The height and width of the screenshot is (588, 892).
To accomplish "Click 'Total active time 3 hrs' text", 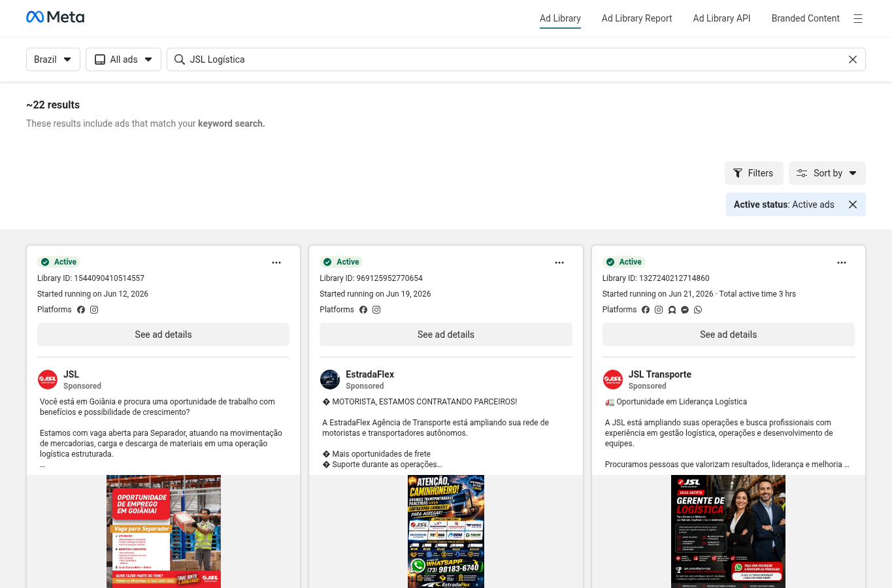I will (757, 294).
